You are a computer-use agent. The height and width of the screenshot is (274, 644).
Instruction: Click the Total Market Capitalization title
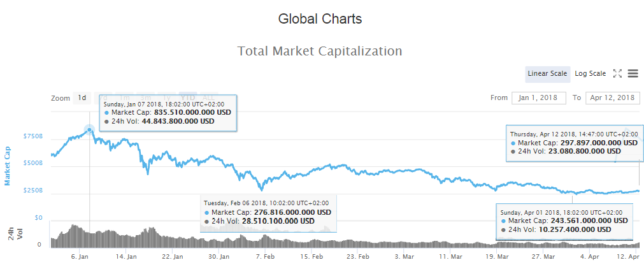(x=320, y=51)
